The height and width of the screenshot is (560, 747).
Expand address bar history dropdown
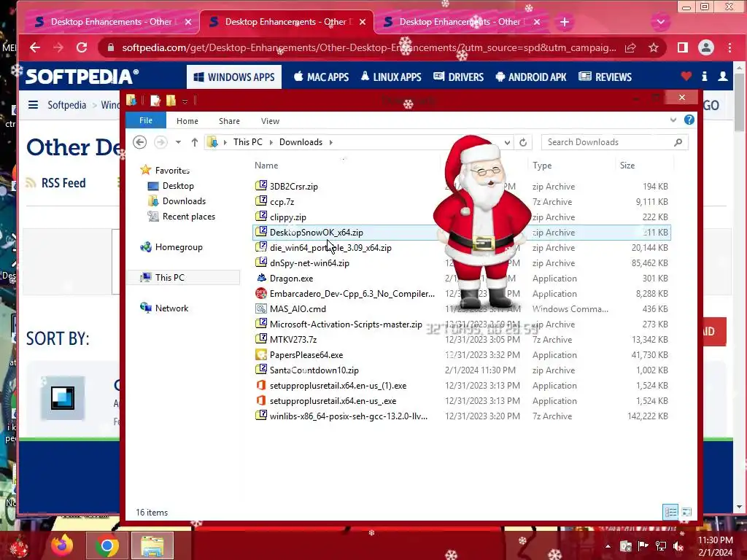(x=508, y=142)
